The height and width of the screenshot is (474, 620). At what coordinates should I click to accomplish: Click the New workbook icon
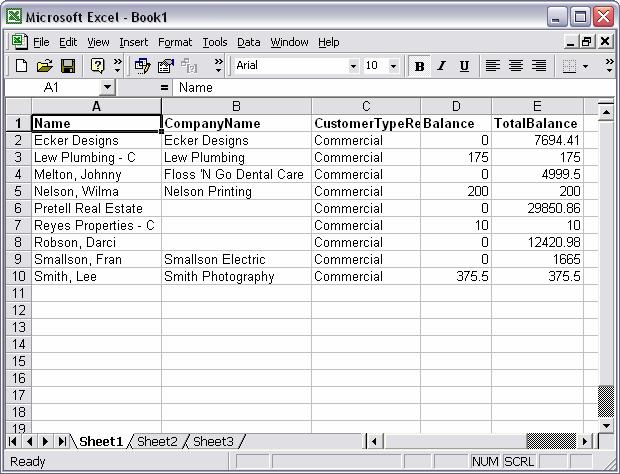pyautogui.click(x=21, y=66)
